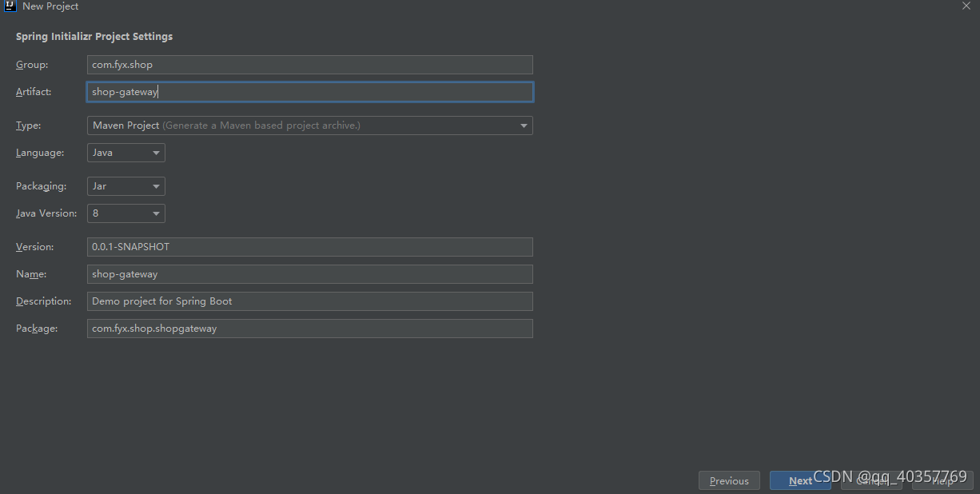The image size is (980, 494).
Task: Select the Language label
Action: click(40, 153)
